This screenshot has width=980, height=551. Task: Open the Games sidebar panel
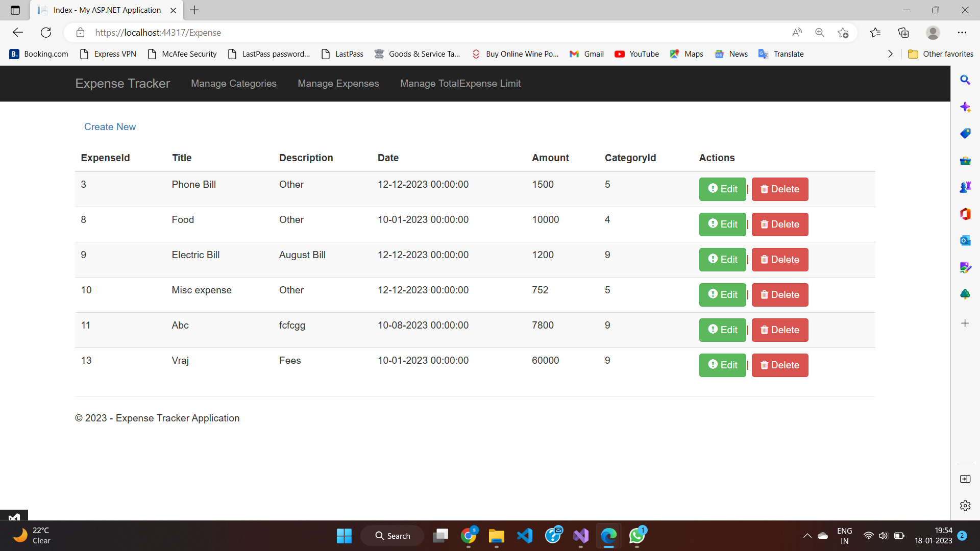966,187
